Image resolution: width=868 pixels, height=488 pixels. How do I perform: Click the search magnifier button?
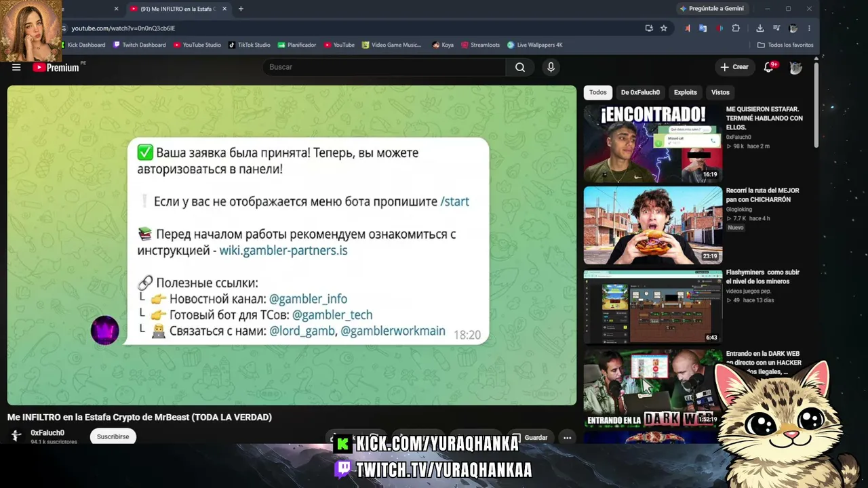520,67
